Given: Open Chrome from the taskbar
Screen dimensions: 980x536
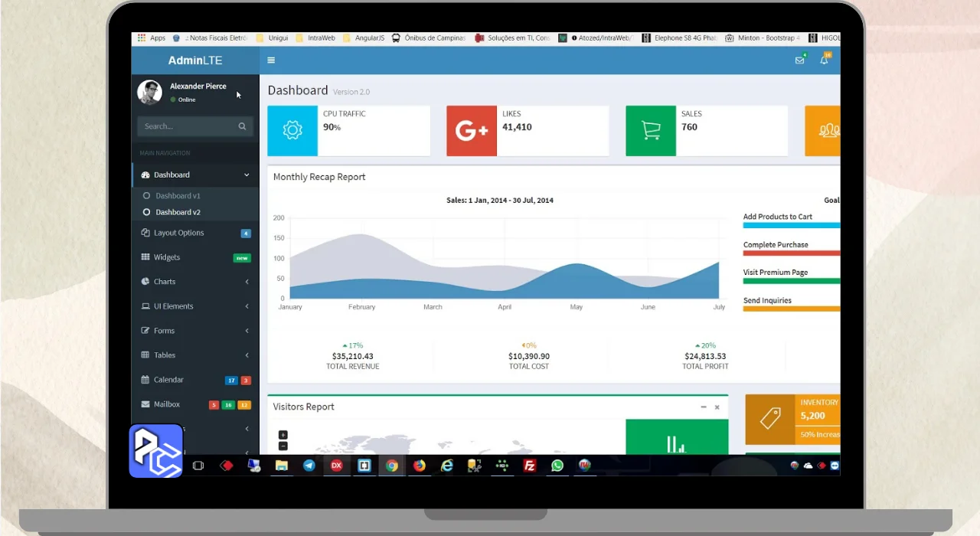Looking at the screenshot, I should click(392, 466).
